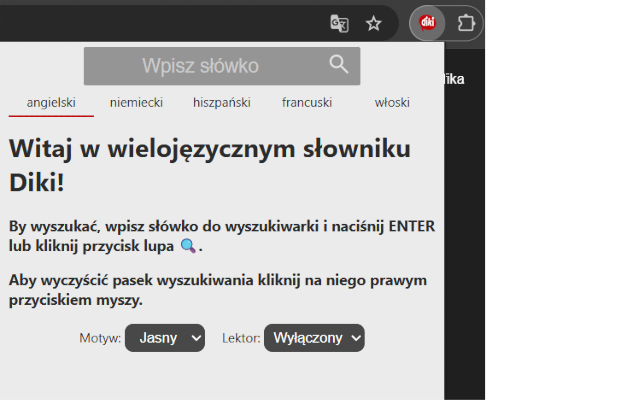Screen dimensions: 640x400
Task: Bookmark this page with the star icon
Action: tap(373, 23)
